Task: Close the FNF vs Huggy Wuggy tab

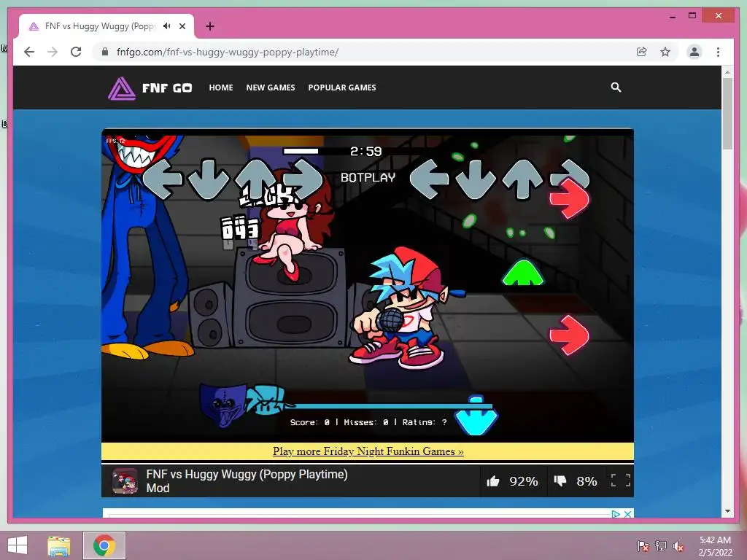Action: click(x=182, y=26)
